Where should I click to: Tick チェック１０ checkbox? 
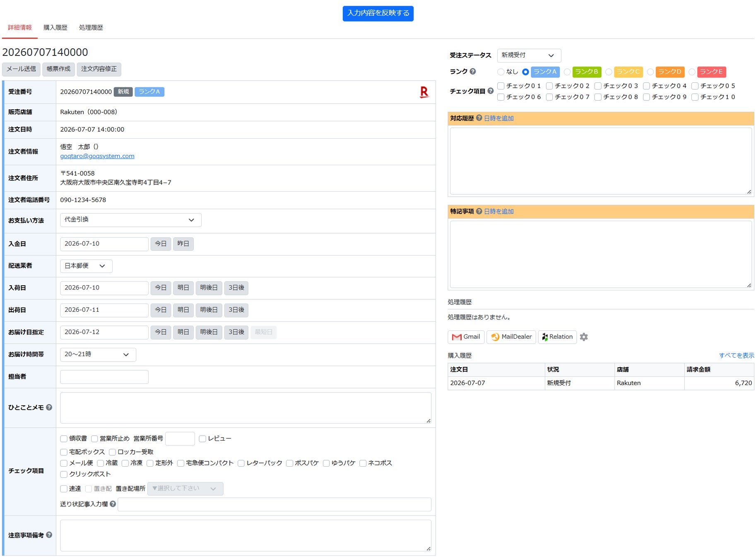pyautogui.click(x=695, y=97)
